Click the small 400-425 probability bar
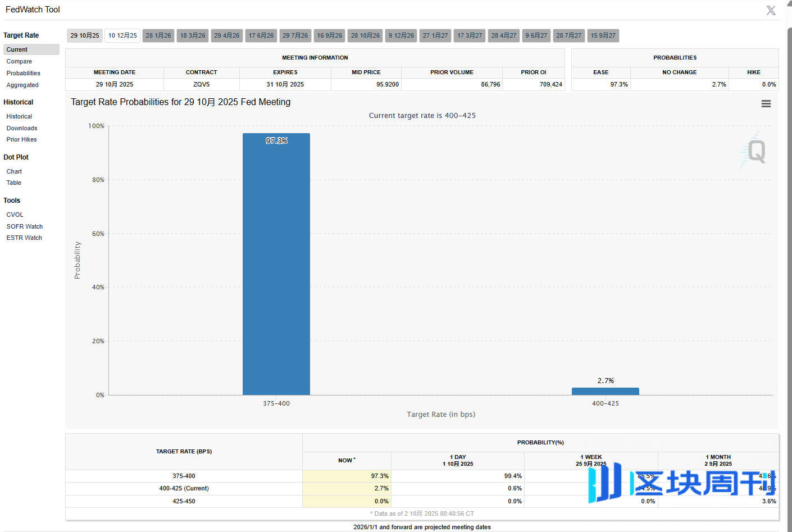This screenshot has width=792, height=532. 605,392
